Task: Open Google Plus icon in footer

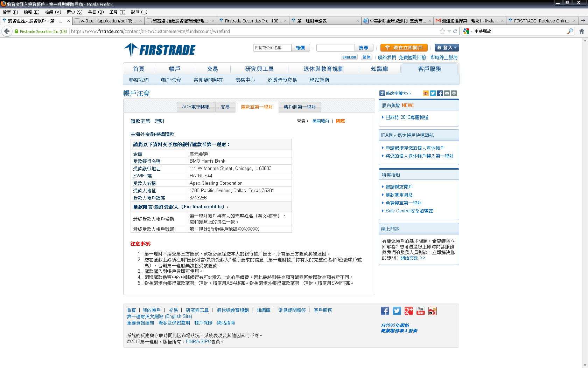Action: 409,311
